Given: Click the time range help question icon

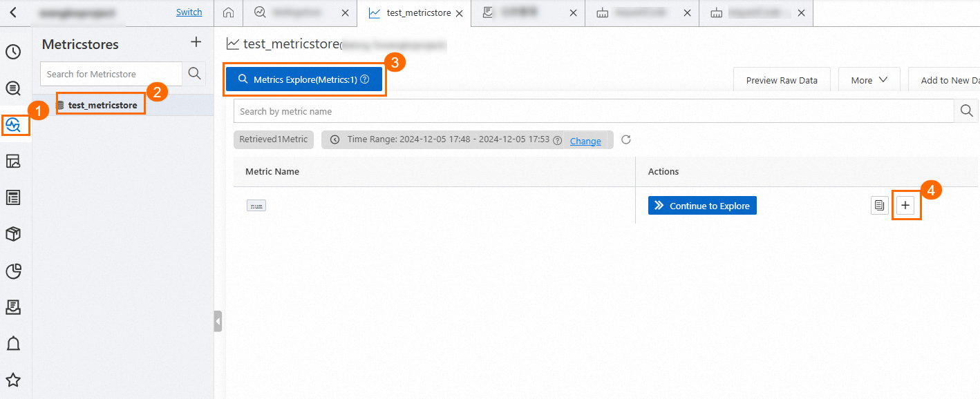Looking at the screenshot, I should pyautogui.click(x=558, y=140).
